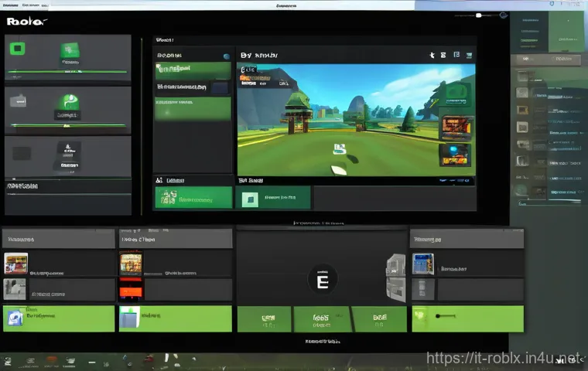
Task: Select the dark second list row
Action: pos(193,87)
